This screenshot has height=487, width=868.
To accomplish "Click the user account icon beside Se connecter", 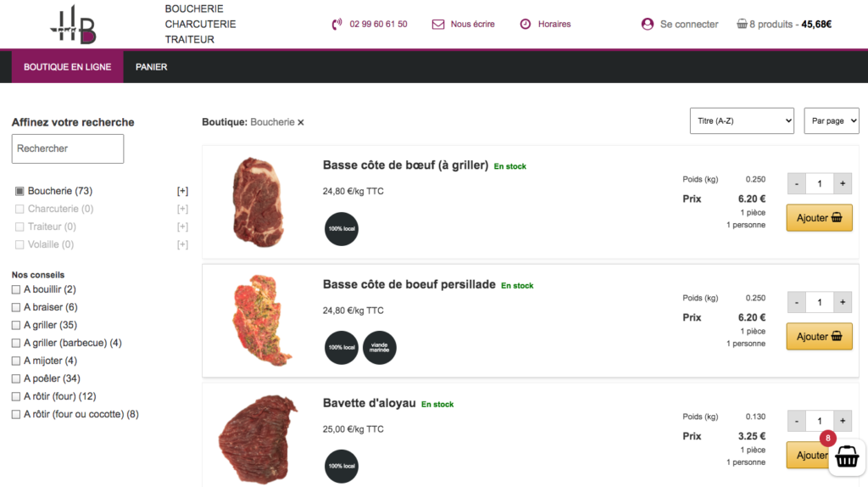I will 647,25.
